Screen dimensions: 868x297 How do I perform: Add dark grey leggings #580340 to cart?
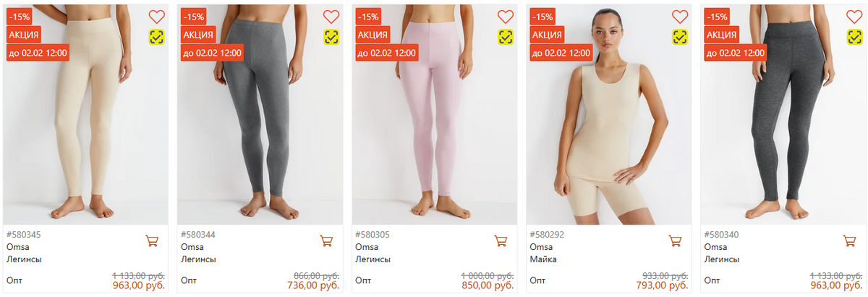tap(849, 240)
